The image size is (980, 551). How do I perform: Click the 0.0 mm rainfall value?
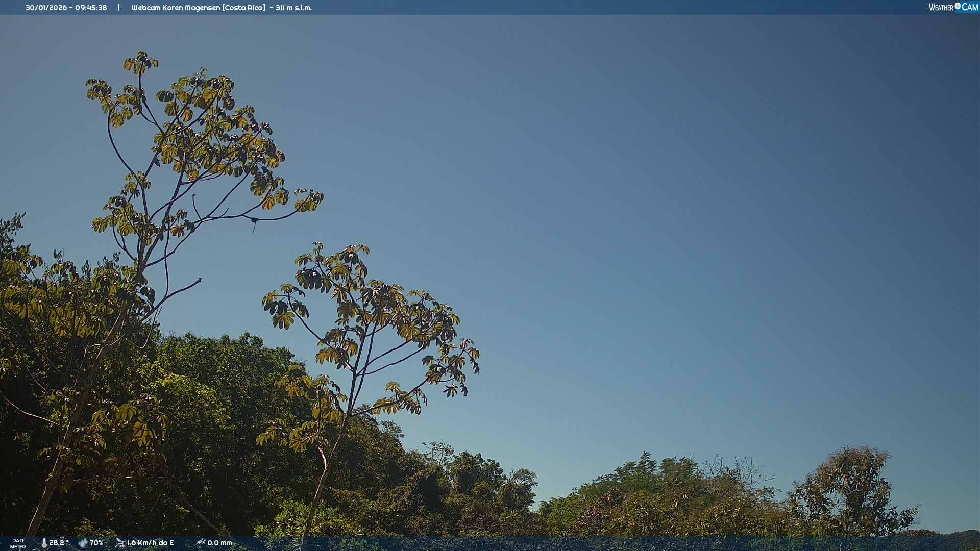(219, 543)
